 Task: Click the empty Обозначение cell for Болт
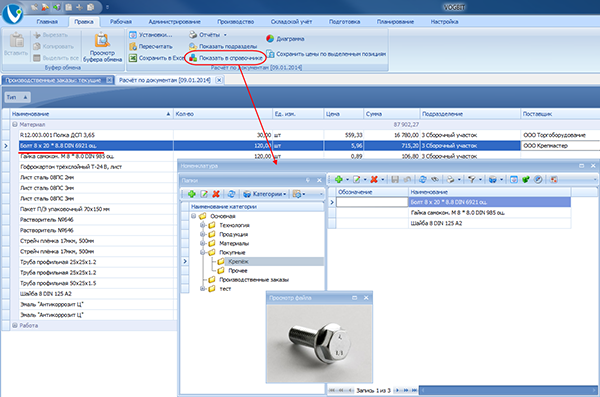click(x=372, y=202)
